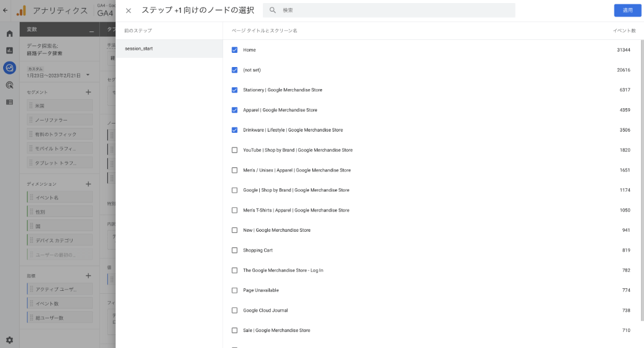Check New | Google Merchandise Store checkbox

click(235, 230)
